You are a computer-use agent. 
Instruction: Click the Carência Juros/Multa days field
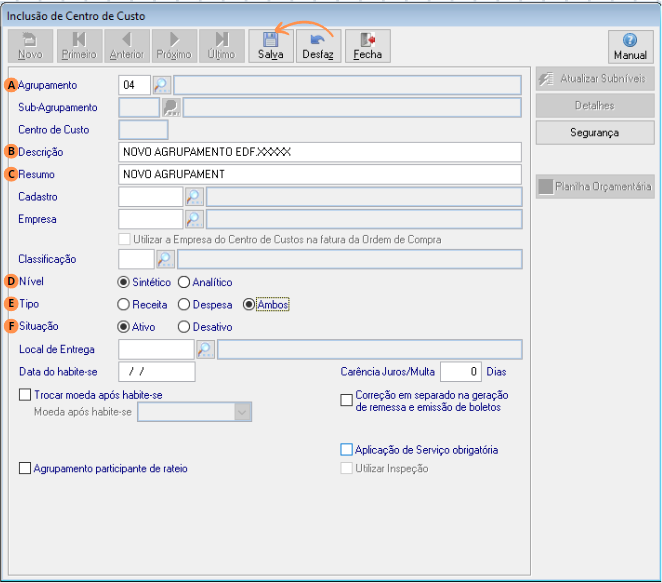461,372
